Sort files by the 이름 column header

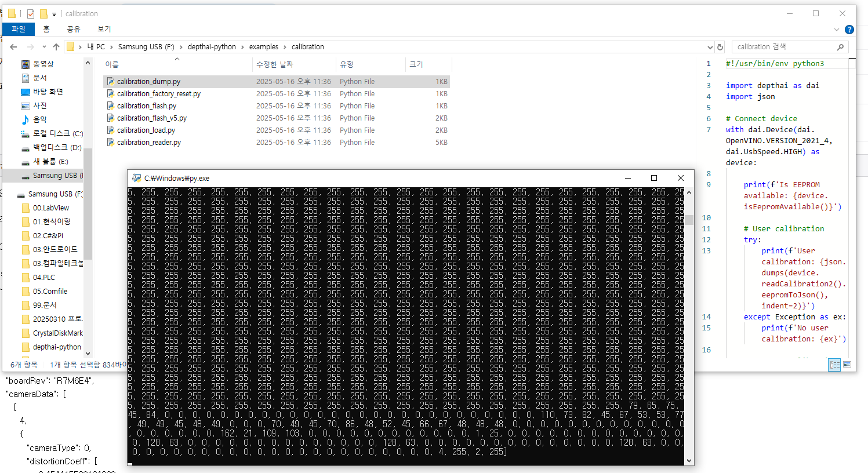112,64
